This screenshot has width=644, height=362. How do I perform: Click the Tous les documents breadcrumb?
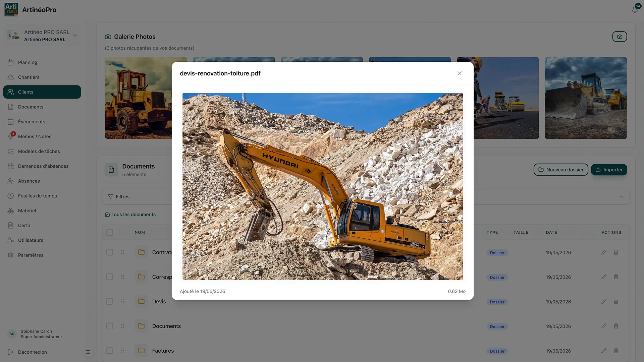[130, 215]
